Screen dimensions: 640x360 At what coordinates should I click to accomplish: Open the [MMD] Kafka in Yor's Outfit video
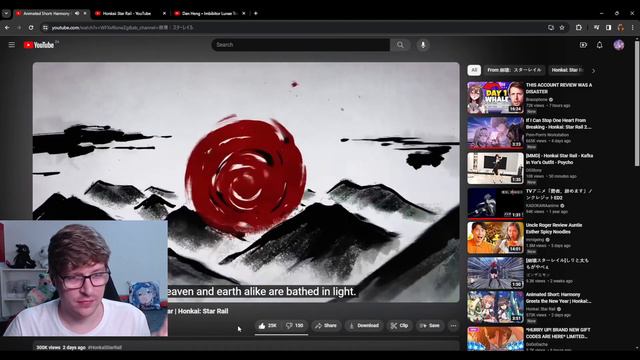[559, 159]
